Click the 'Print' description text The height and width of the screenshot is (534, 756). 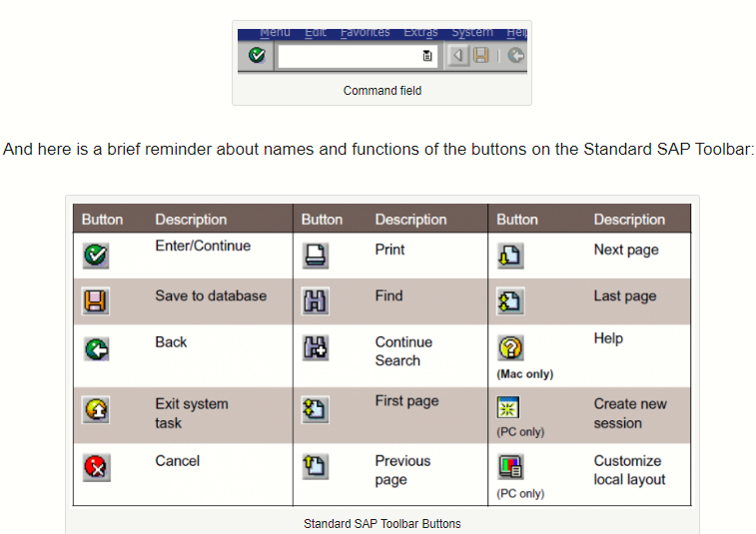coord(389,250)
